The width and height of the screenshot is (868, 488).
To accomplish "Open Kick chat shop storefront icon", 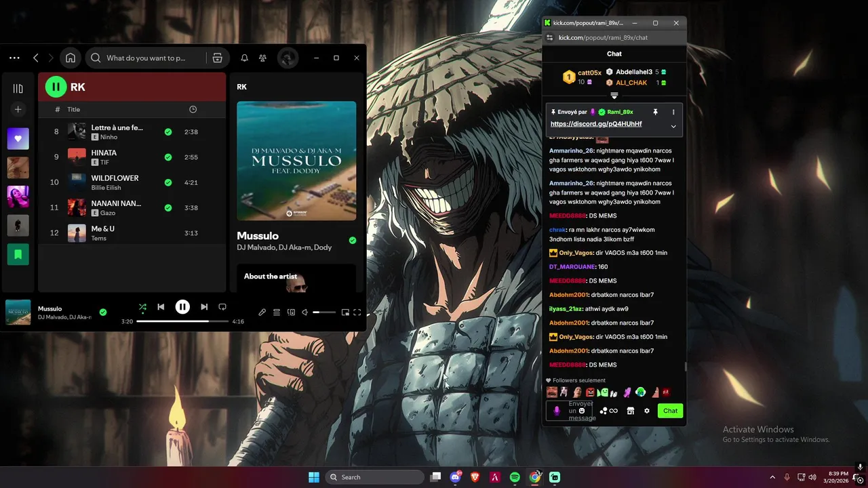I will [631, 411].
